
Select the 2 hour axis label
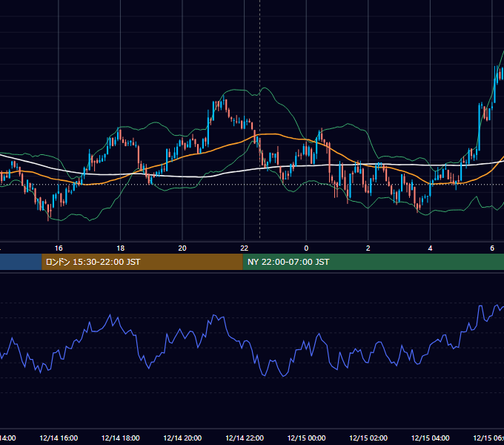click(368, 248)
